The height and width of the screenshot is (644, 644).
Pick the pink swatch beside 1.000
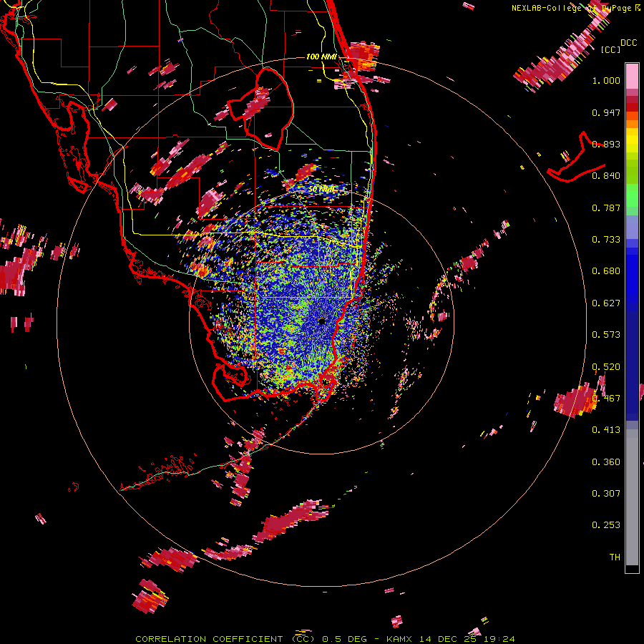point(632,77)
